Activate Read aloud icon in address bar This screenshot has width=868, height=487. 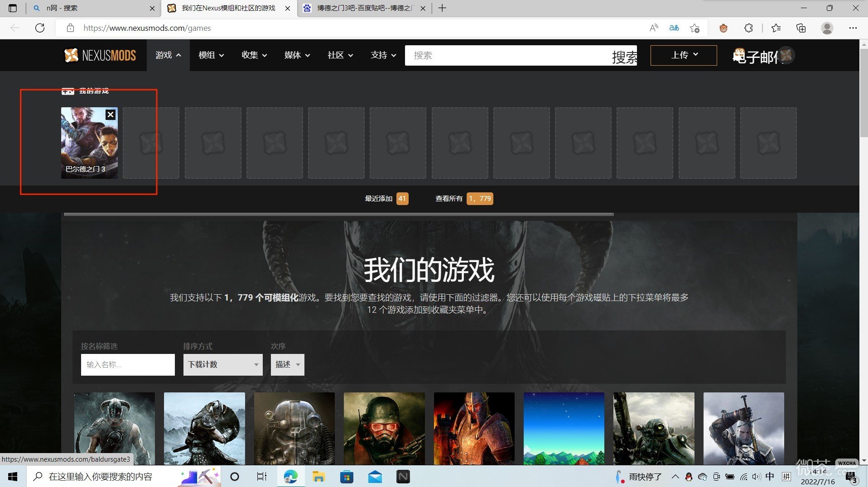(654, 28)
